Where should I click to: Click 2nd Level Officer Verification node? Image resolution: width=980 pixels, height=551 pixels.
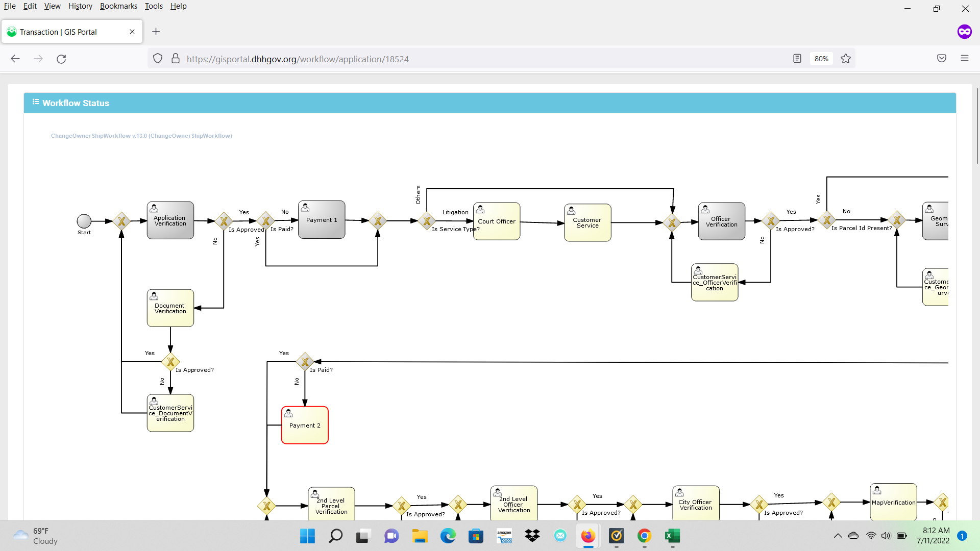(x=514, y=503)
